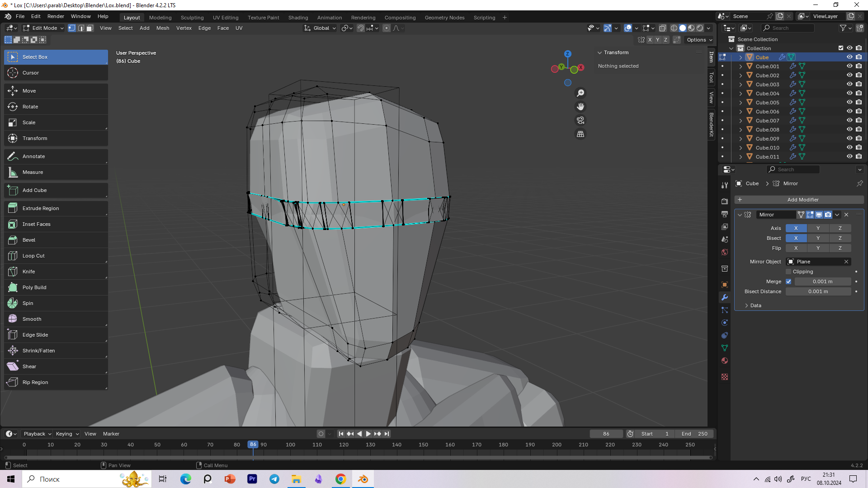868x488 pixels.
Task: Open the Render menu
Action: coord(56,16)
